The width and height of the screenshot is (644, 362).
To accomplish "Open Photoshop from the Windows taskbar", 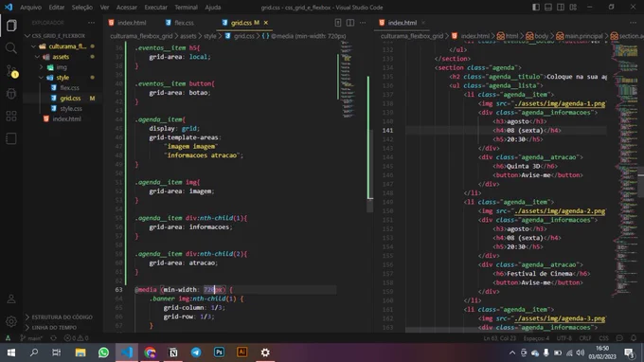I will [x=219, y=353].
